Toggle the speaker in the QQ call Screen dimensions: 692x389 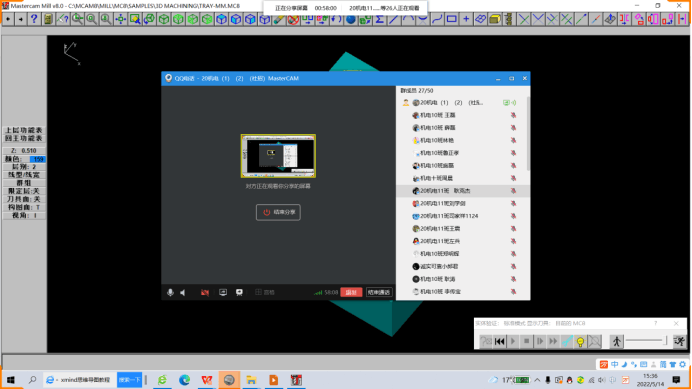[183, 292]
